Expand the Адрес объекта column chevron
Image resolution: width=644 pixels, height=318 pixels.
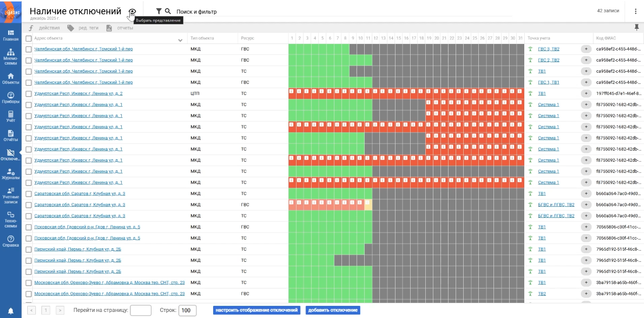pos(180,40)
